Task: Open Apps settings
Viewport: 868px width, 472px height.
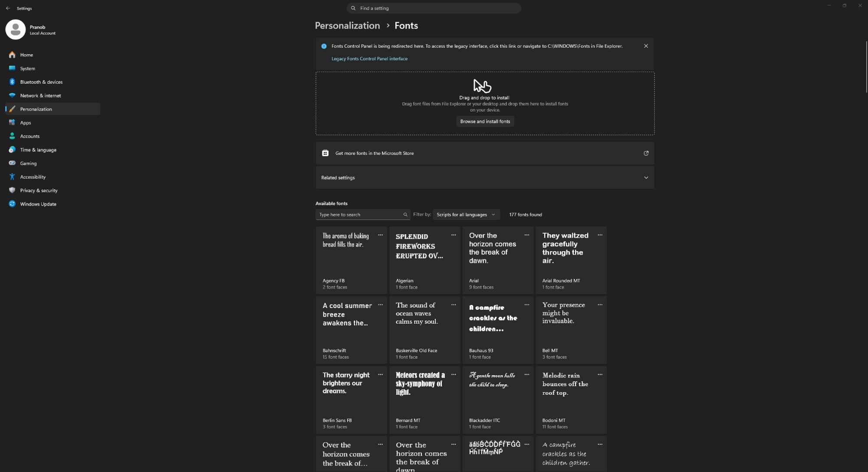Action: tap(53, 123)
